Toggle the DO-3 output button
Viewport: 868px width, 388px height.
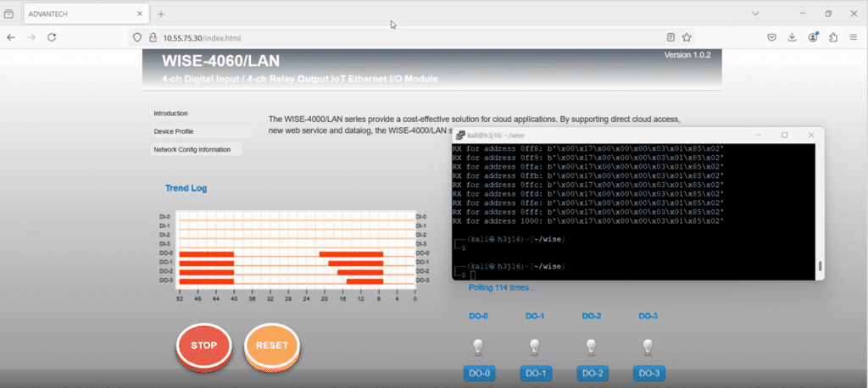[x=648, y=374]
